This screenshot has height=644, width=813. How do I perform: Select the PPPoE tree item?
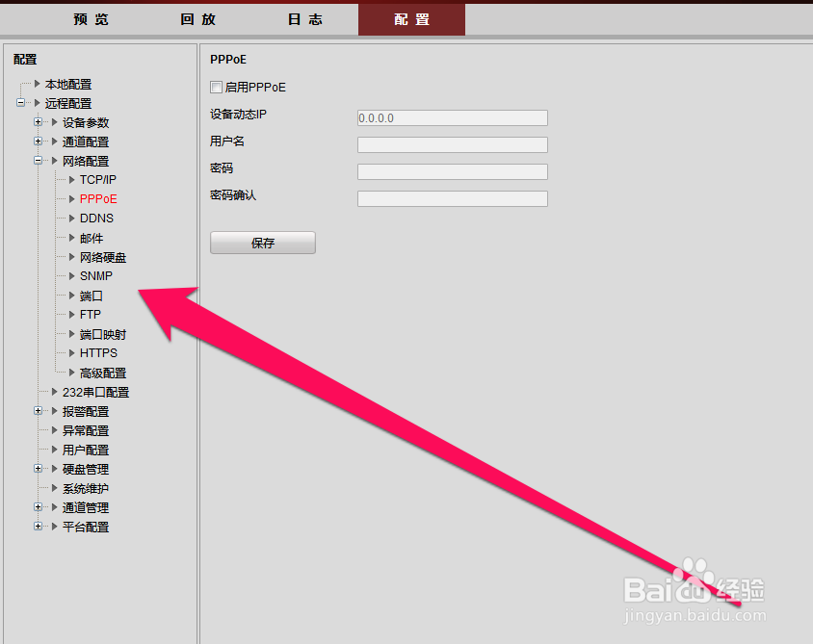tap(98, 199)
